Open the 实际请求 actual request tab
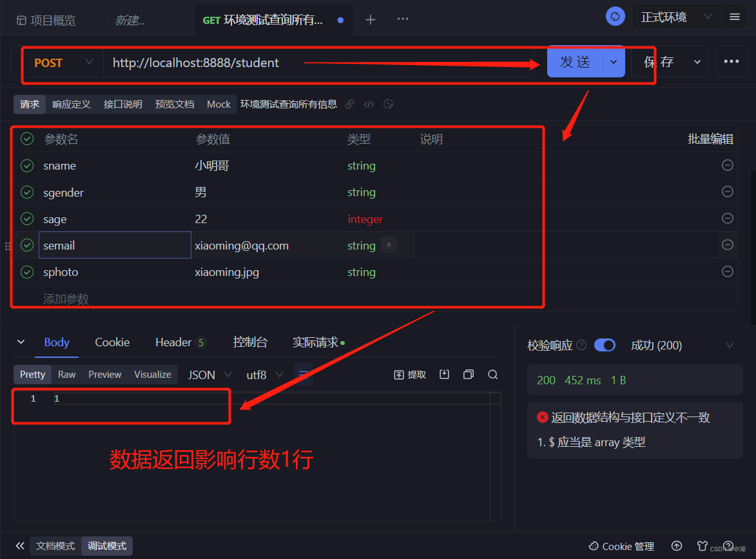 [x=318, y=342]
